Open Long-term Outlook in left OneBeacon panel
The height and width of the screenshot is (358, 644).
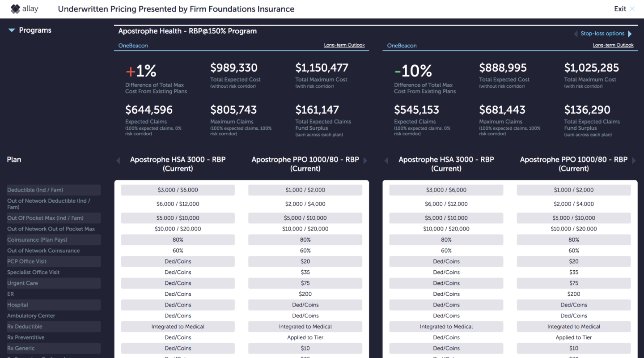pyautogui.click(x=344, y=45)
